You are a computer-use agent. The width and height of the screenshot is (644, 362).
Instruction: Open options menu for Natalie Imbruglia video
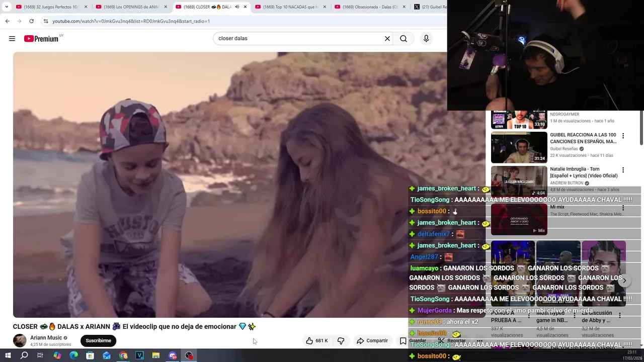[x=623, y=170]
